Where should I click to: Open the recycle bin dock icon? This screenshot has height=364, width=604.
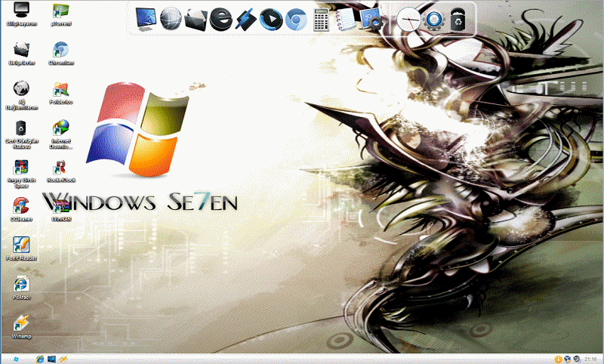458,20
